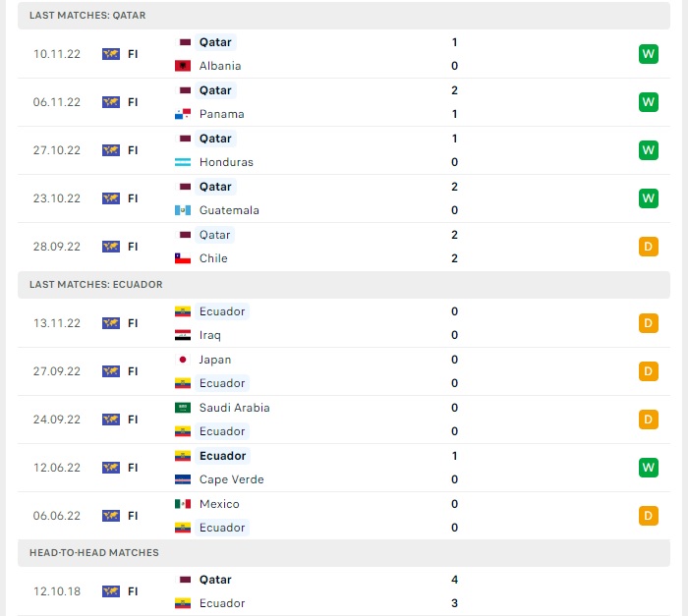Click the Panama flag icon

183,114
